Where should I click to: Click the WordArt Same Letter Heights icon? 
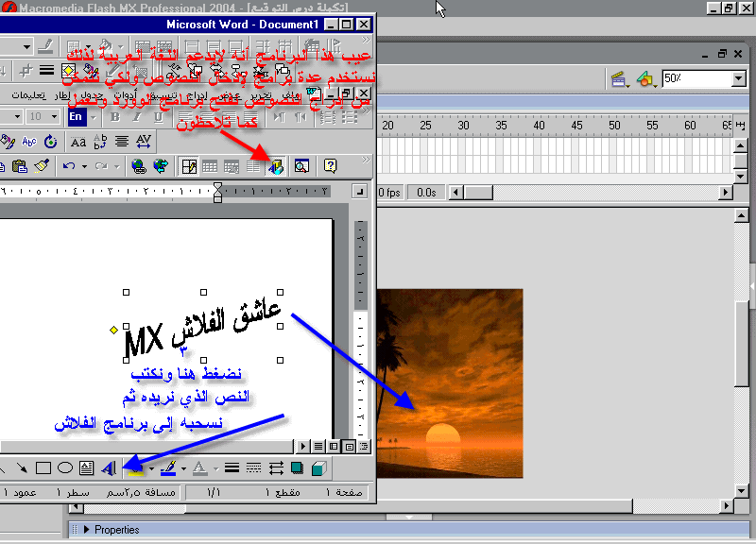[x=78, y=142]
